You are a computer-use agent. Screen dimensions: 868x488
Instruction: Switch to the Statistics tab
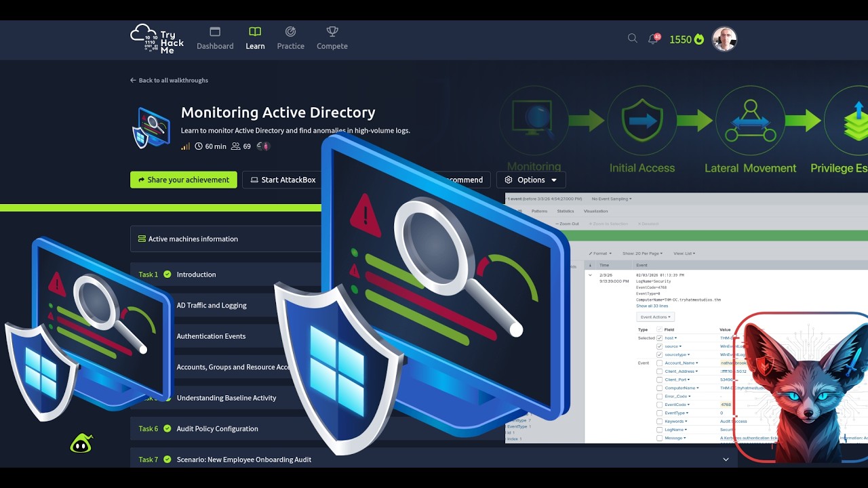click(566, 211)
